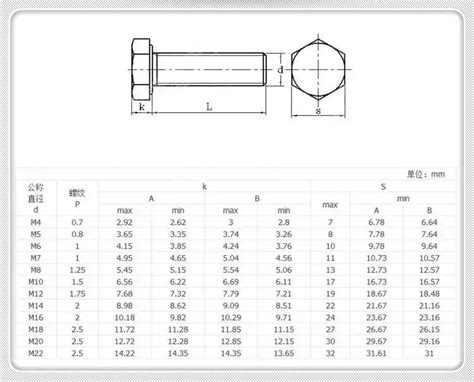
Task: Click the "min" header under S
Action: [403, 199]
